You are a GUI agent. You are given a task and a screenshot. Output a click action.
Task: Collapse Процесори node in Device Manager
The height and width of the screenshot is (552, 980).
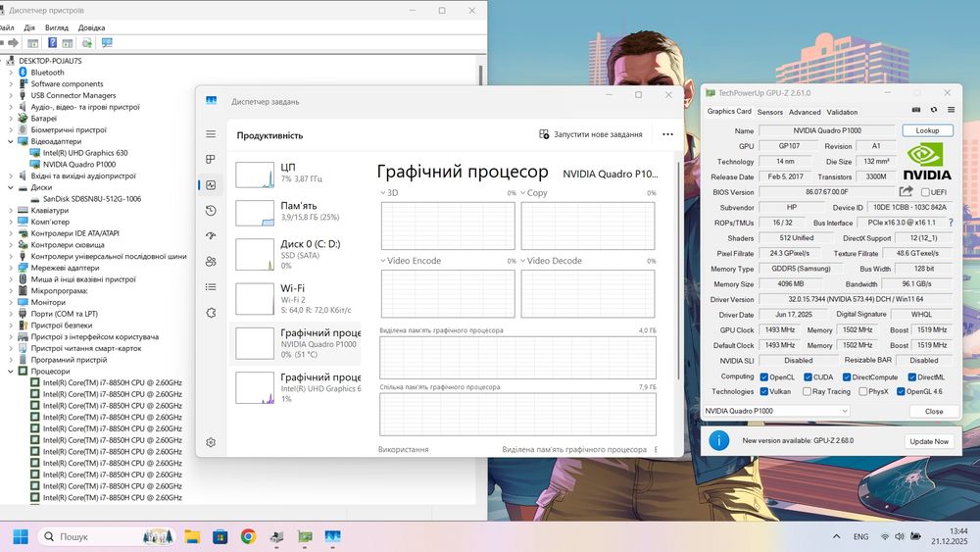(x=11, y=372)
